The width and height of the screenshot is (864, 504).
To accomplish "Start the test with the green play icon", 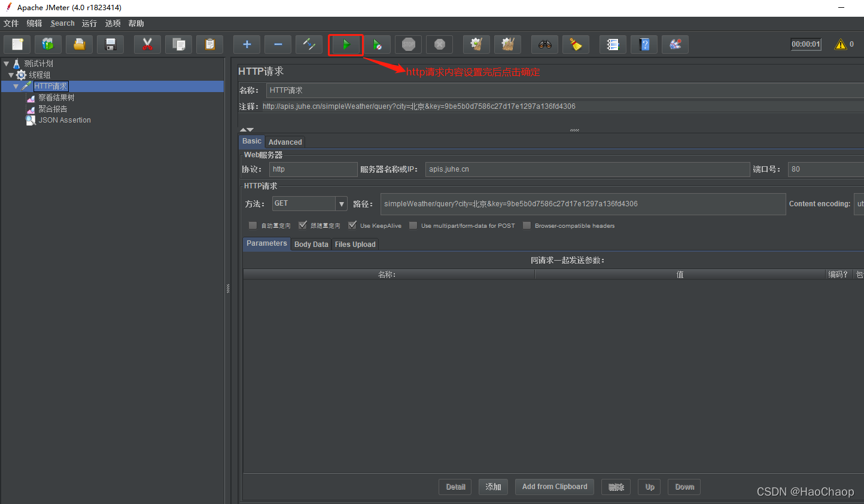I will [346, 44].
